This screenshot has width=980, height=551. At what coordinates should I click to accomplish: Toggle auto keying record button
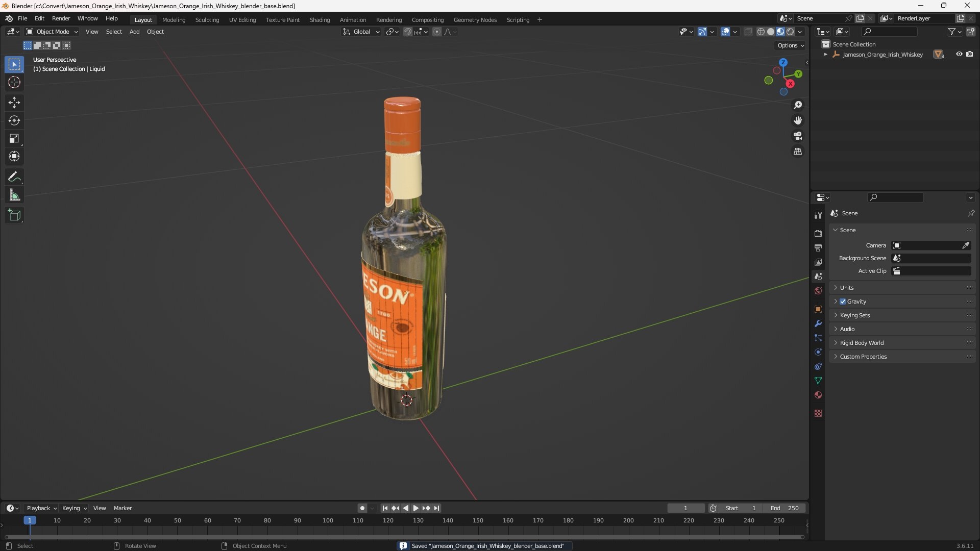tap(362, 508)
